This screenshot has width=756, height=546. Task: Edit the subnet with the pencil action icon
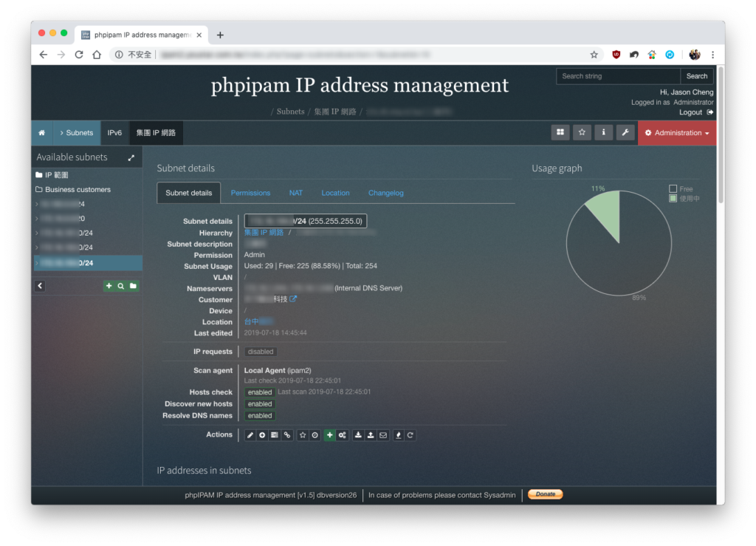[x=250, y=435]
